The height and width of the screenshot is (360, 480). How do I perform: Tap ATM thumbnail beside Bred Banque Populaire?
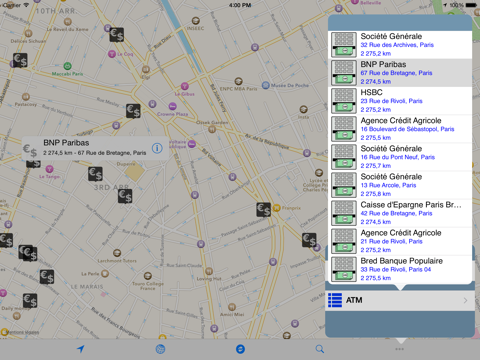pos(344,269)
